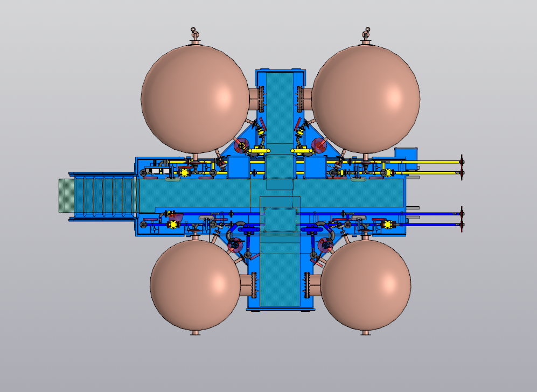This screenshot has height=392, width=537.
Task: Select the fitting atop the top-right sphere
Action: [366, 35]
